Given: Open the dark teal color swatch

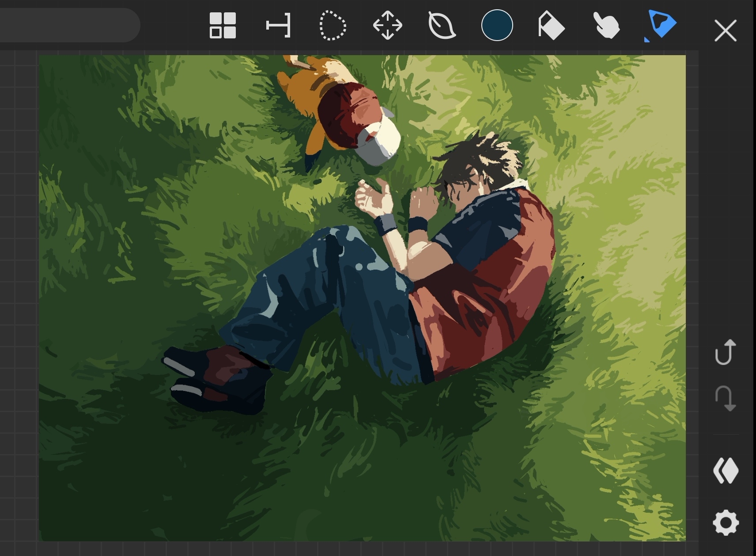Looking at the screenshot, I should [497, 25].
